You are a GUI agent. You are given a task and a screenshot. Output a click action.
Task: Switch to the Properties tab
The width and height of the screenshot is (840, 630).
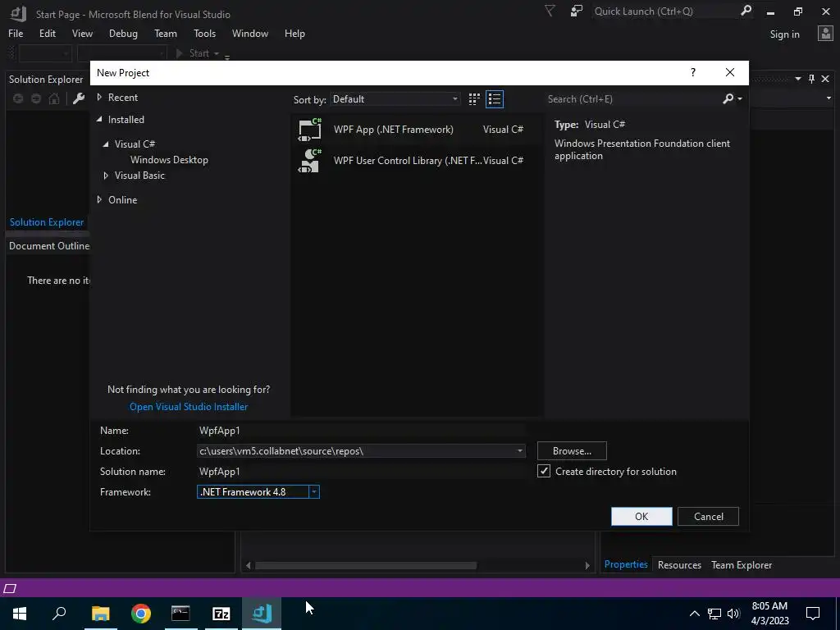(626, 564)
